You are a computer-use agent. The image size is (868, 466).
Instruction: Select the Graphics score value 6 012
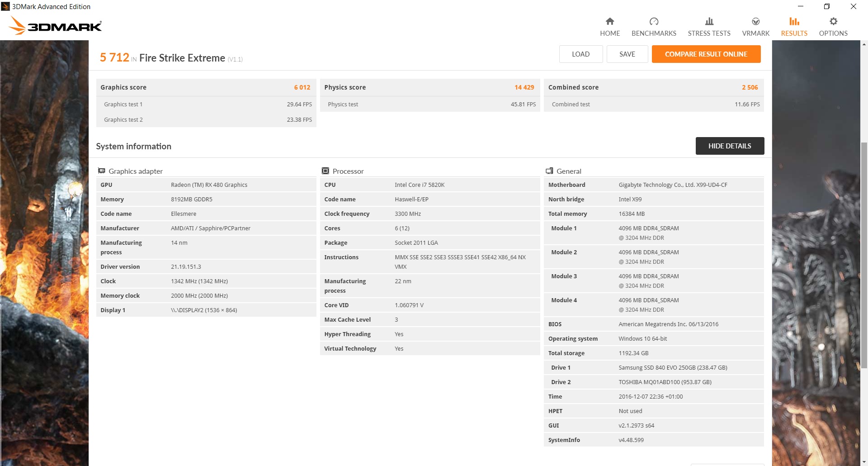pos(302,87)
